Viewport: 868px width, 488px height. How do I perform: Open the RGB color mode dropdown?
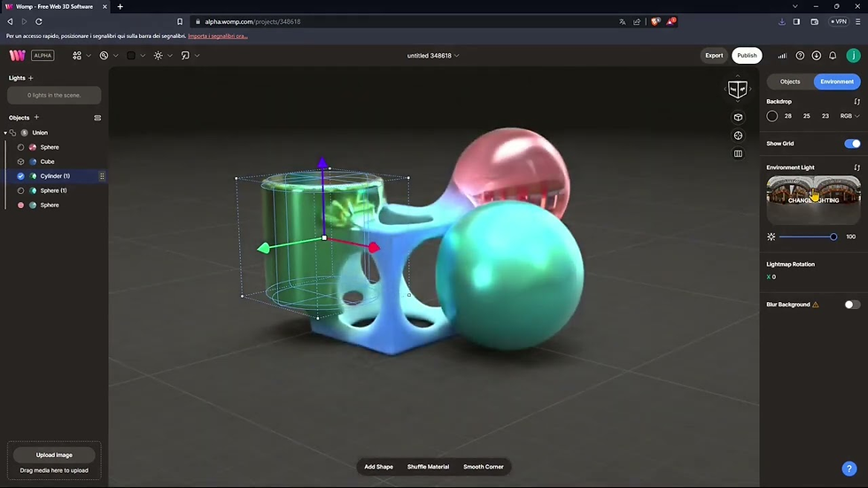tap(849, 116)
